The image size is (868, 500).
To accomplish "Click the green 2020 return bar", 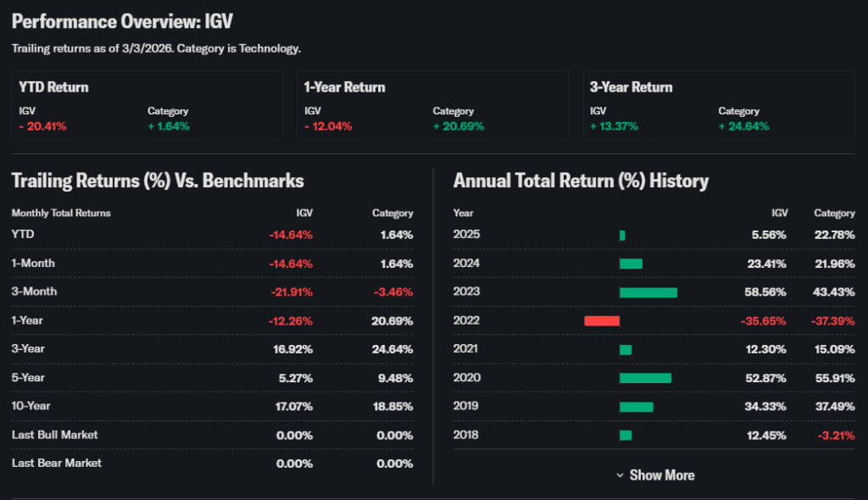I will pyautogui.click(x=645, y=378).
